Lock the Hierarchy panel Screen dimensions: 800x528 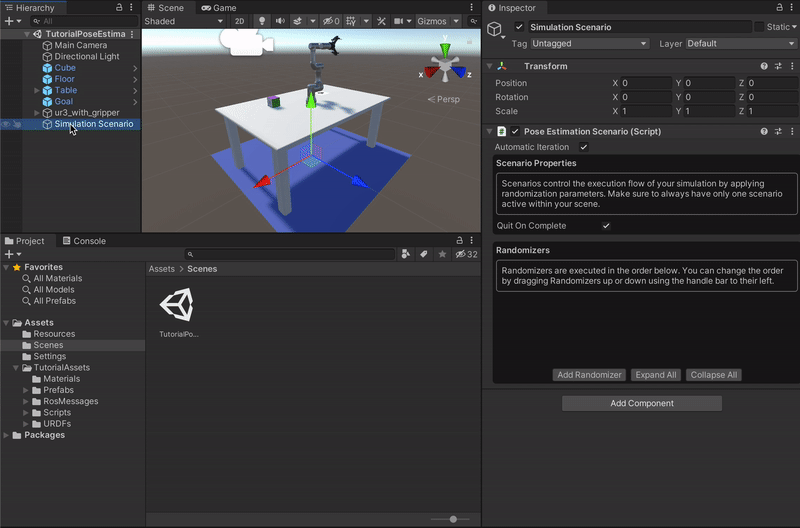pos(119,7)
